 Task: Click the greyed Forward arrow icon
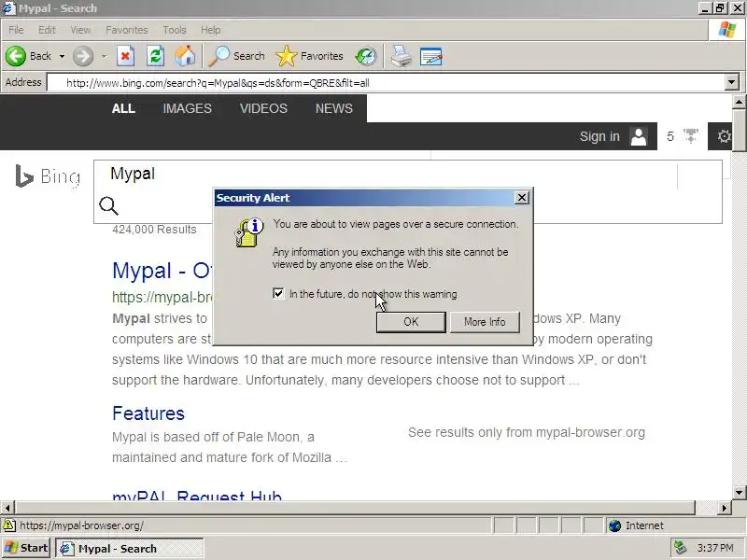tap(83, 56)
